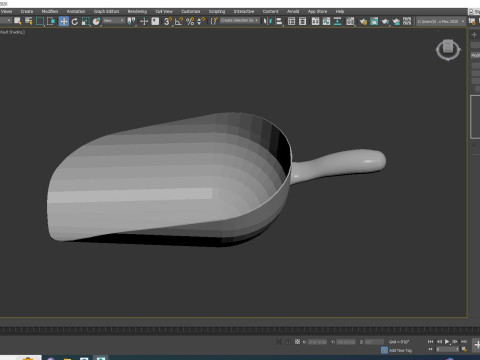Viewport: 480px width, 360px height.
Task: Click the Select by Name icon
Action: click(29, 21)
